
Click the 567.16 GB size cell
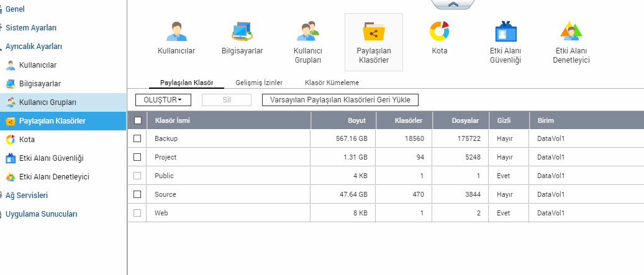pos(351,138)
